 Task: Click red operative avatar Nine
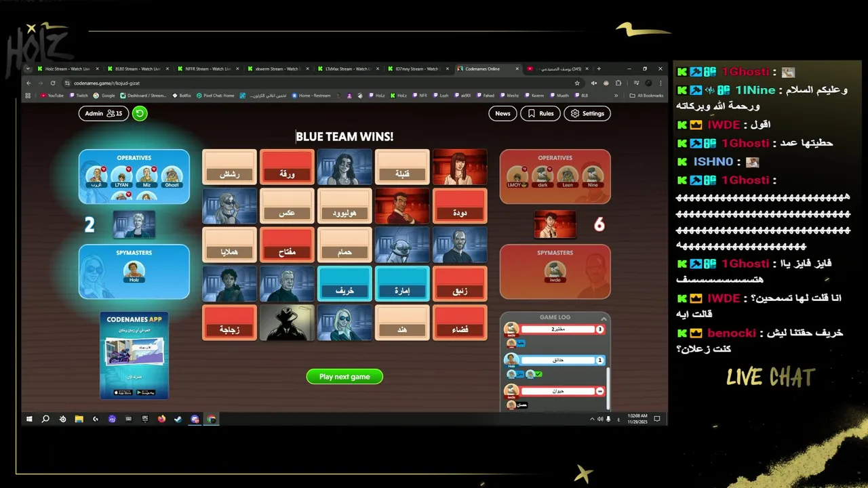pos(593,176)
